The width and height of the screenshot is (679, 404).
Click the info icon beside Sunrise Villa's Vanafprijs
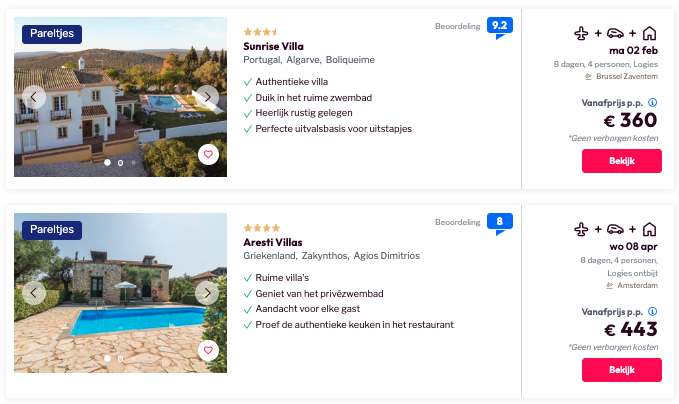point(653,102)
